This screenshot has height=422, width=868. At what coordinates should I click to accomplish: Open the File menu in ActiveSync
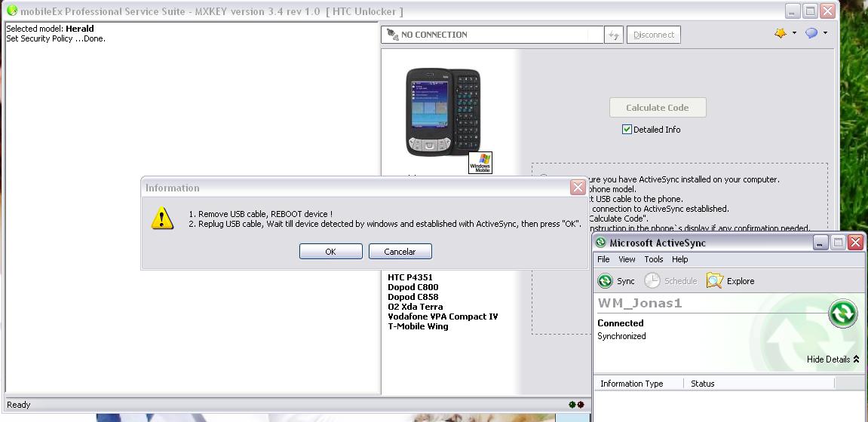[x=603, y=258]
